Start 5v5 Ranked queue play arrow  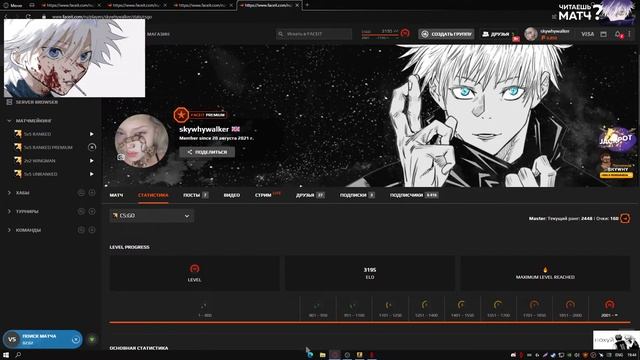[91, 134]
